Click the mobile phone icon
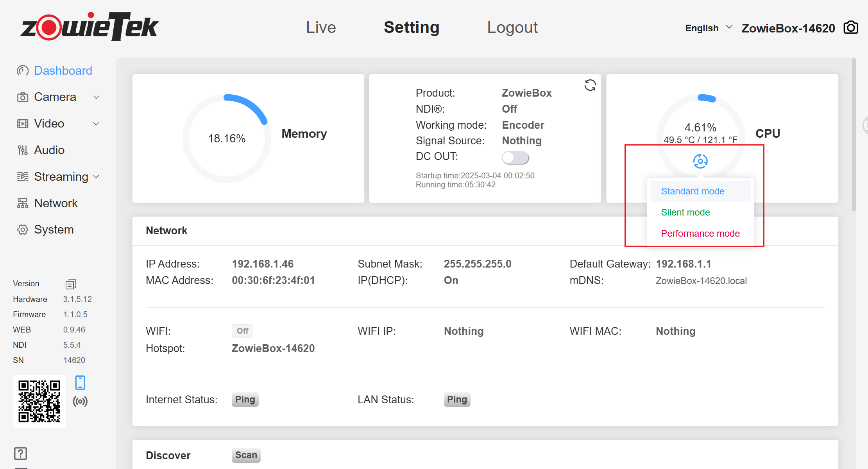The height and width of the screenshot is (469, 868). coord(80,383)
